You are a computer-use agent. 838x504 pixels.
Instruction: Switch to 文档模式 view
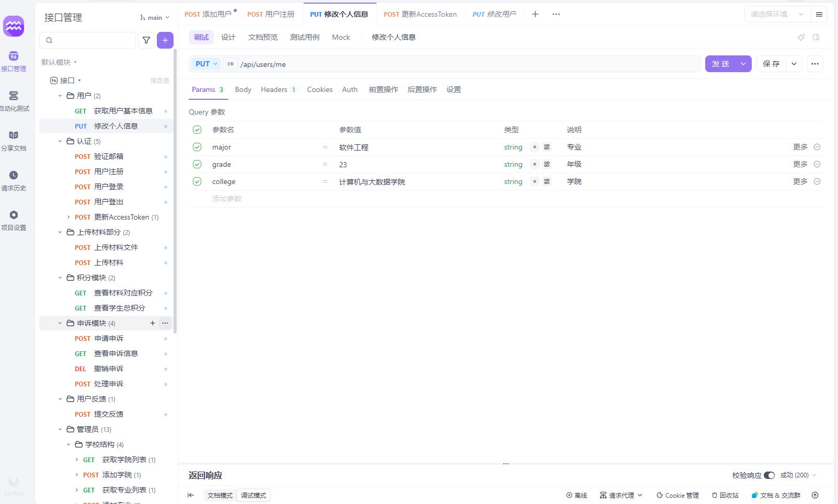pos(220,495)
